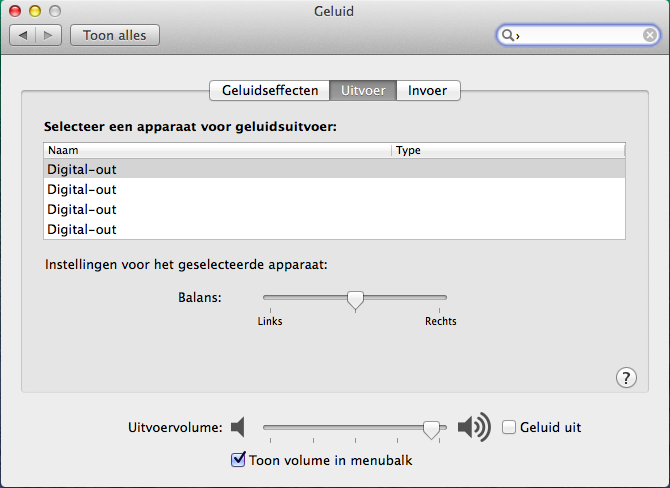Uncheck Toon volume in menubalk

[238, 460]
